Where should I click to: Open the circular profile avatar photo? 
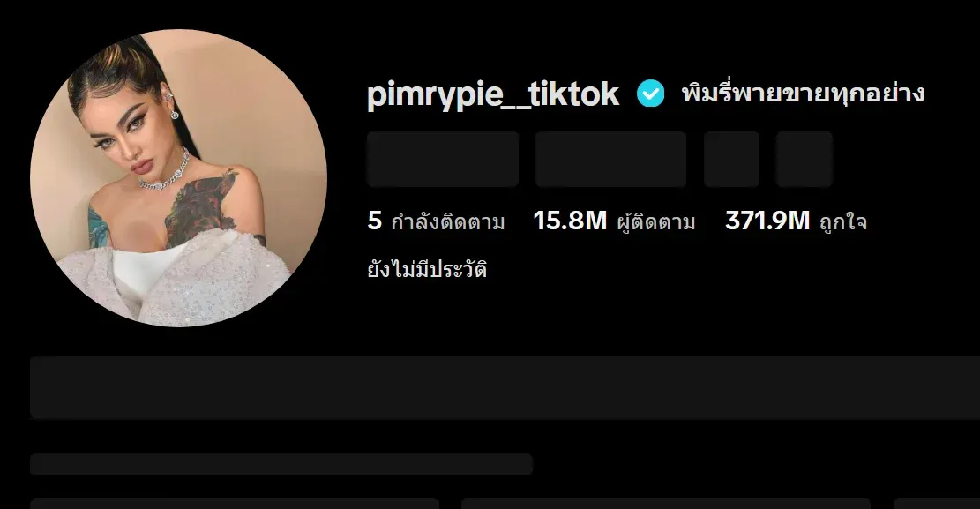click(179, 177)
